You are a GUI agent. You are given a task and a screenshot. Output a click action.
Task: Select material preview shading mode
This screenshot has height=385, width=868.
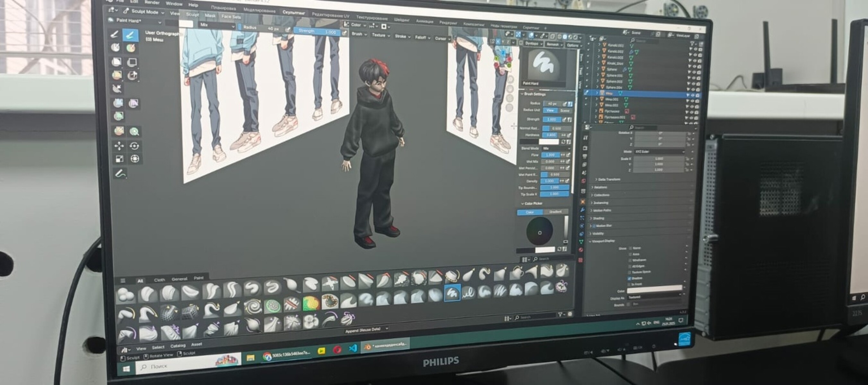click(x=570, y=37)
